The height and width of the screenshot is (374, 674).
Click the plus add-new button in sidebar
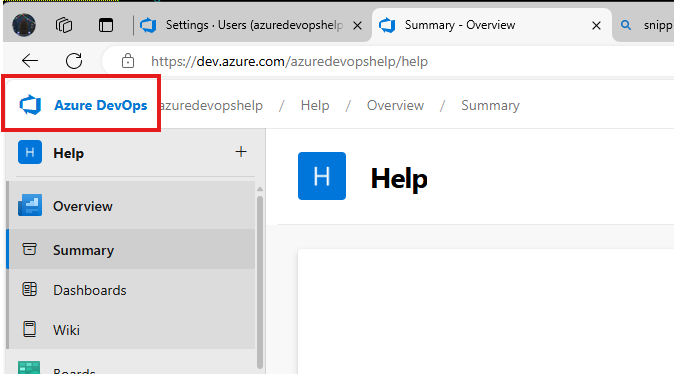241,152
